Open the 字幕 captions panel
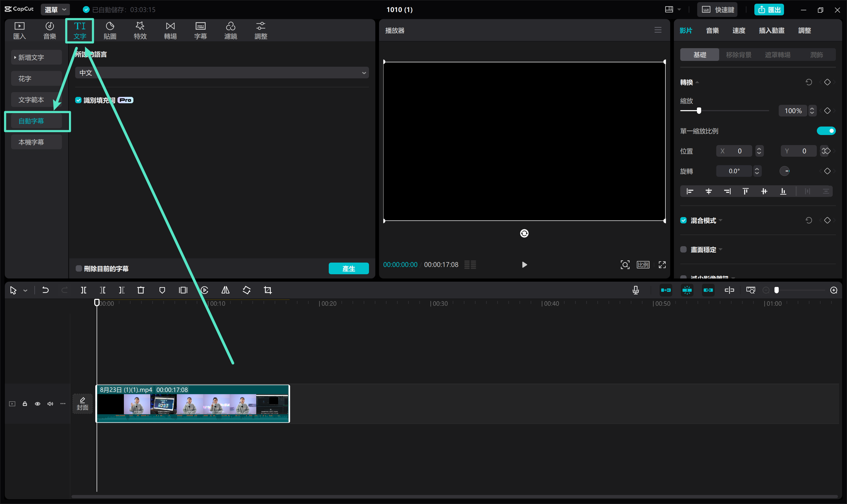This screenshot has width=847, height=504. tap(200, 30)
